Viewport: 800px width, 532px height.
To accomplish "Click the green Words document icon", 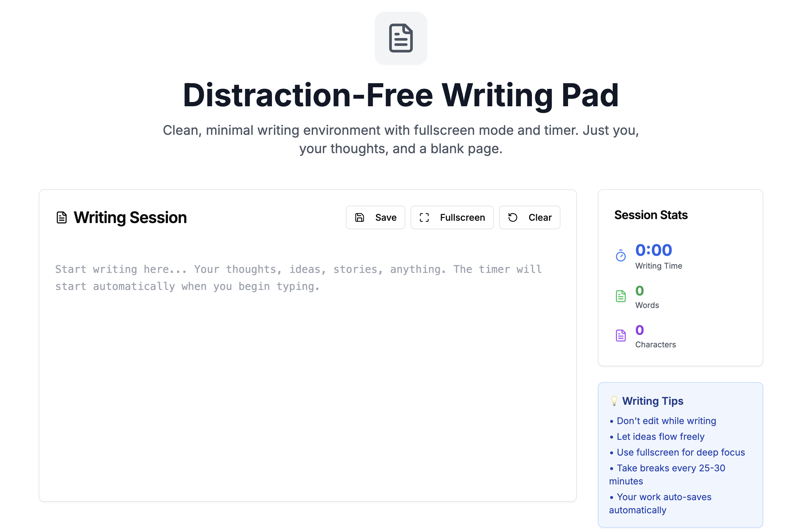I will click(x=621, y=296).
